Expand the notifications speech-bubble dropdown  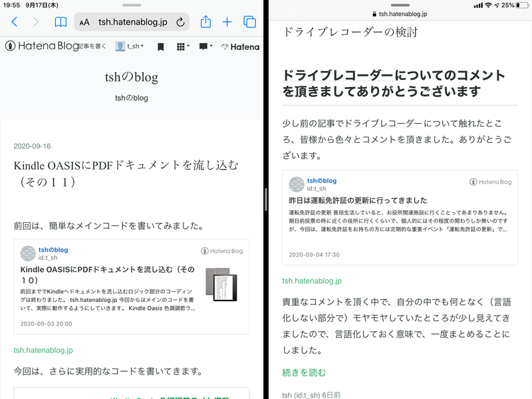pyautogui.click(x=205, y=47)
